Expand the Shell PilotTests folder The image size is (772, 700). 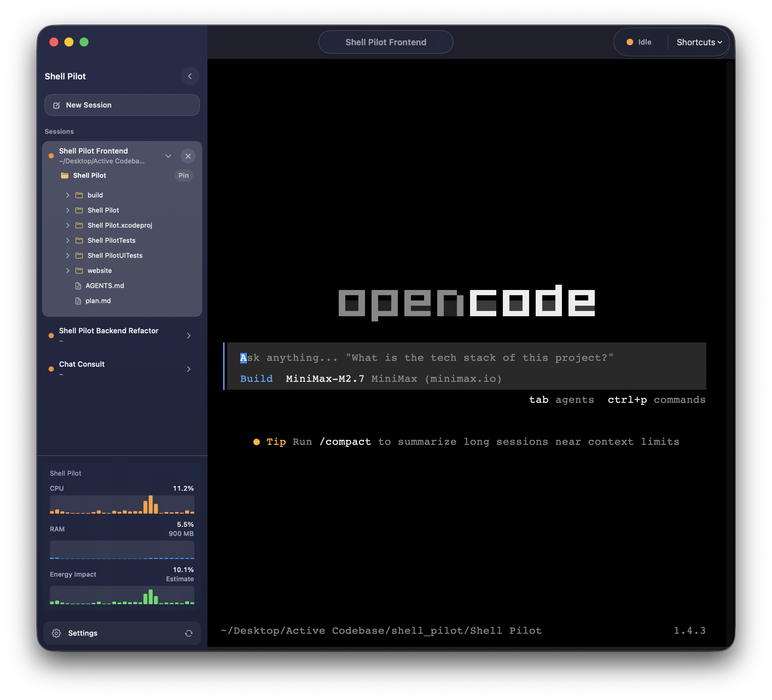(x=68, y=240)
